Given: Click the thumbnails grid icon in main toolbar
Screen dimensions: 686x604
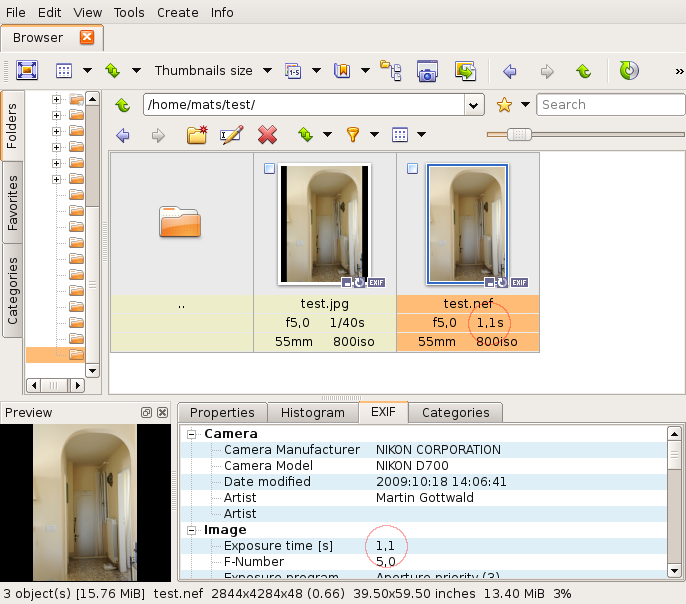Looking at the screenshot, I should [64, 70].
